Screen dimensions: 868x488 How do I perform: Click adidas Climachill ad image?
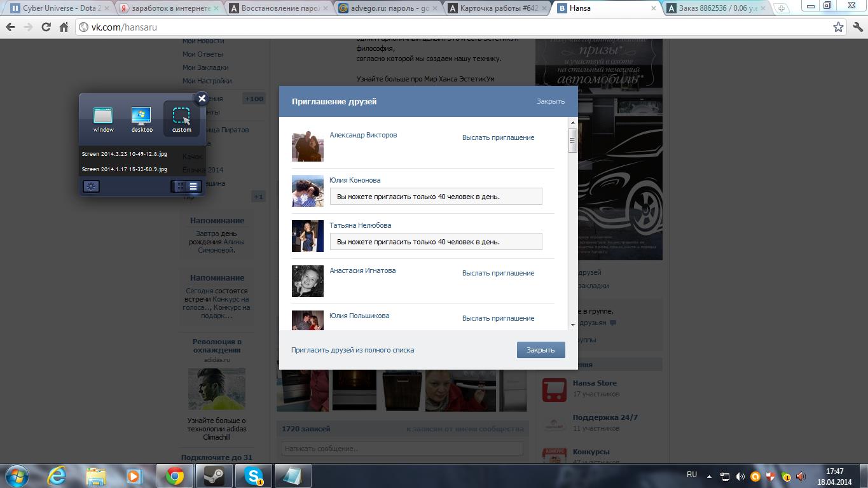tap(217, 389)
